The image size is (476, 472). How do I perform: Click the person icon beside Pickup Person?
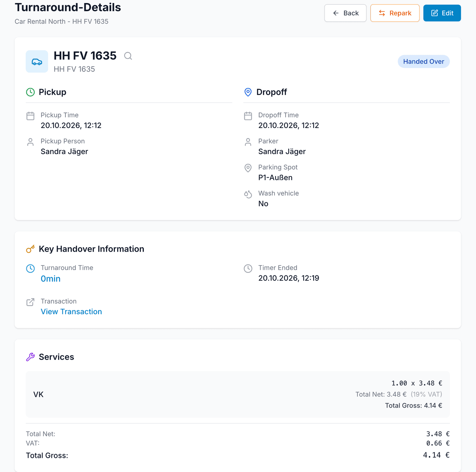30,142
